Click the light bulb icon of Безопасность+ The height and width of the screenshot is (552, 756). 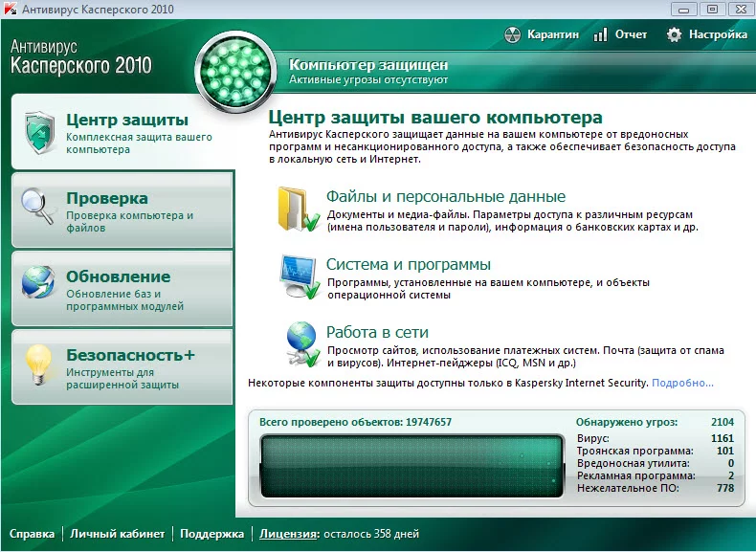point(38,364)
